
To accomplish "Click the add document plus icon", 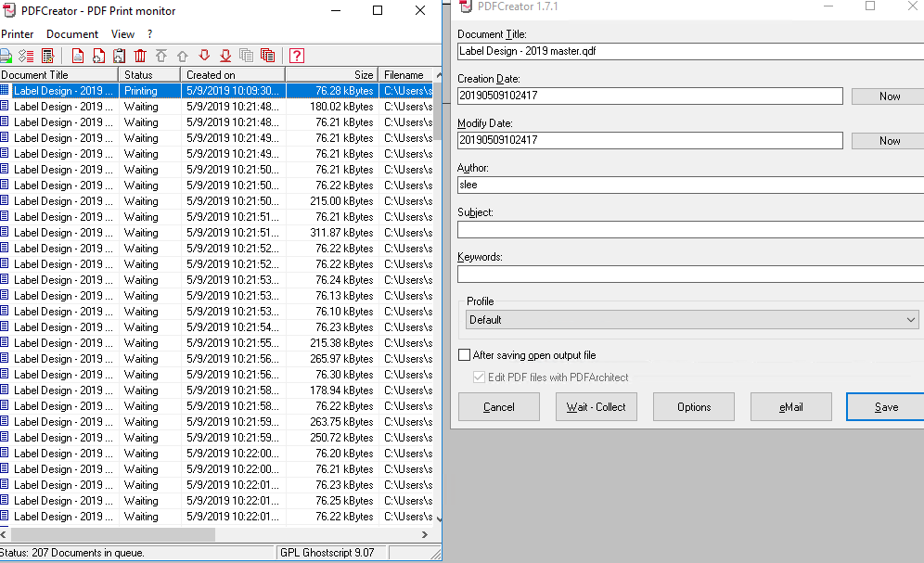I will (x=98, y=56).
